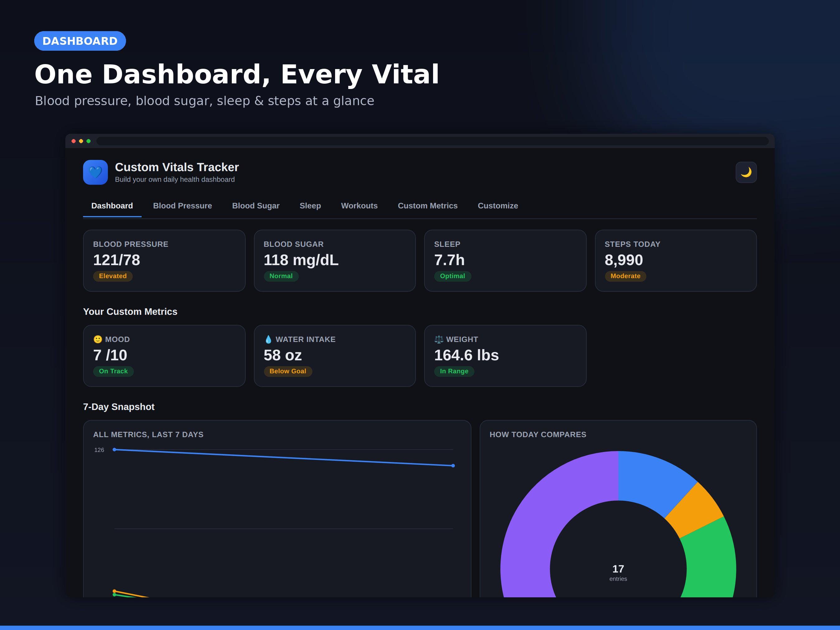Click the Elevated status badge
This screenshot has width=840, height=630.
(x=113, y=276)
